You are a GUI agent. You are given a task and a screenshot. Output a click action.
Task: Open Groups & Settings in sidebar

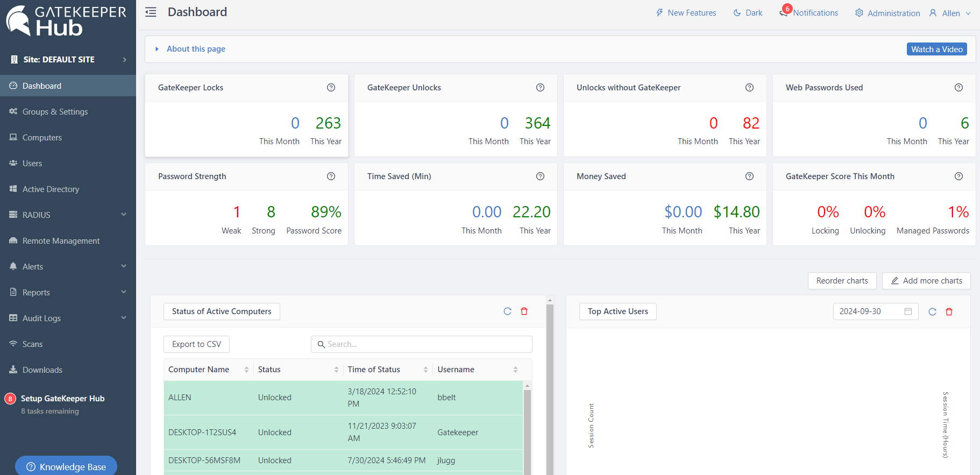tap(68, 111)
